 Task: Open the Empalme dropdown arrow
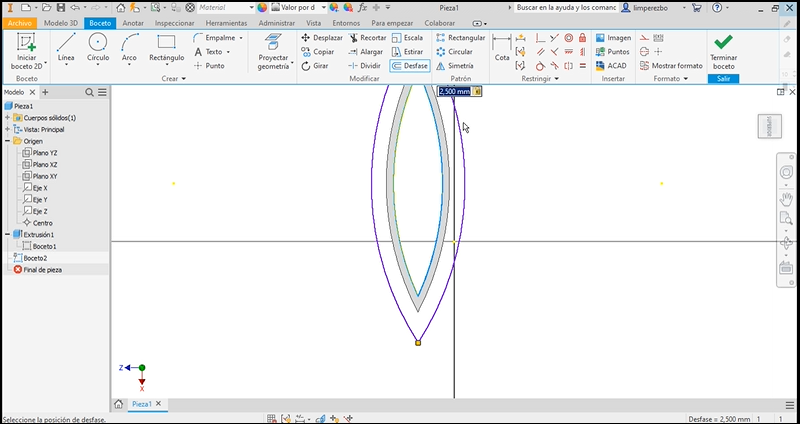click(241, 38)
